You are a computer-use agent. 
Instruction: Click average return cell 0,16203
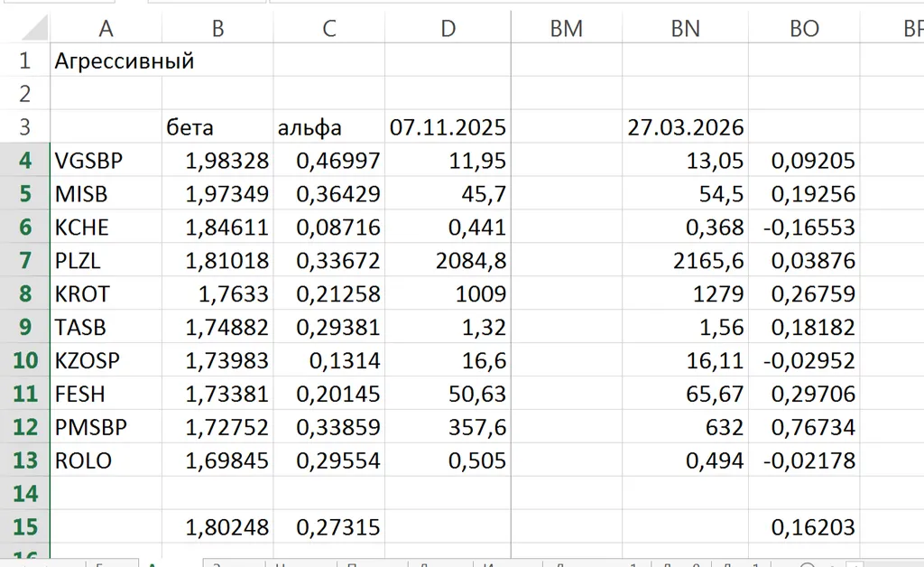pyautogui.click(x=804, y=527)
